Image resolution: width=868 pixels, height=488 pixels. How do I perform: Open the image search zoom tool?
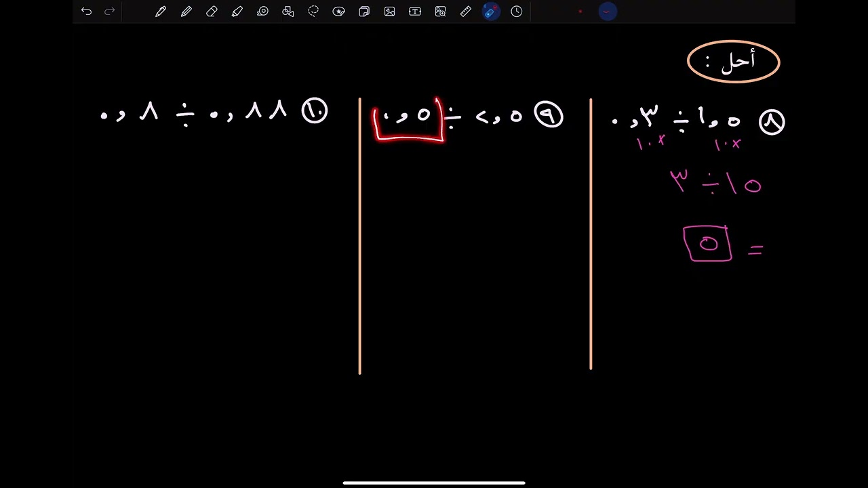pyautogui.click(x=441, y=12)
